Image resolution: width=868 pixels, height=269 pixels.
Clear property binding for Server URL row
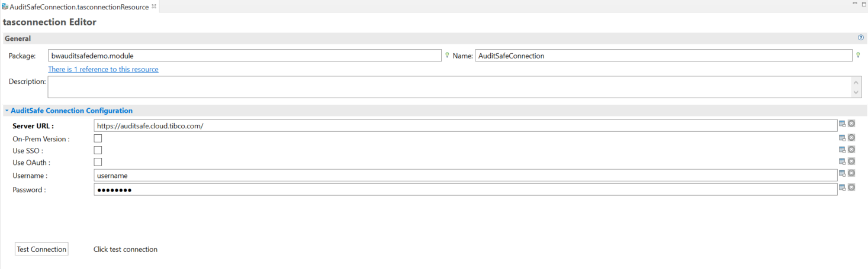pos(851,124)
